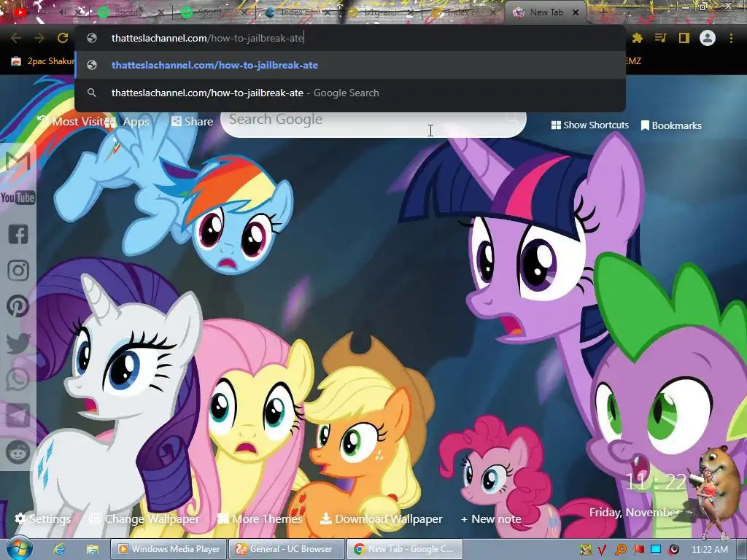Open the orange magnifier tray icon
This screenshot has width=747, height=560.
621,550
